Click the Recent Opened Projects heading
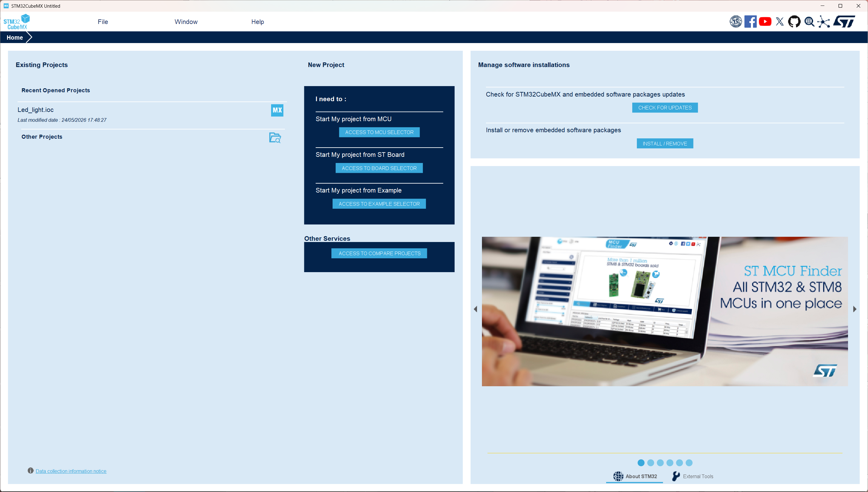The image size is (868, 492). [56, 90]
